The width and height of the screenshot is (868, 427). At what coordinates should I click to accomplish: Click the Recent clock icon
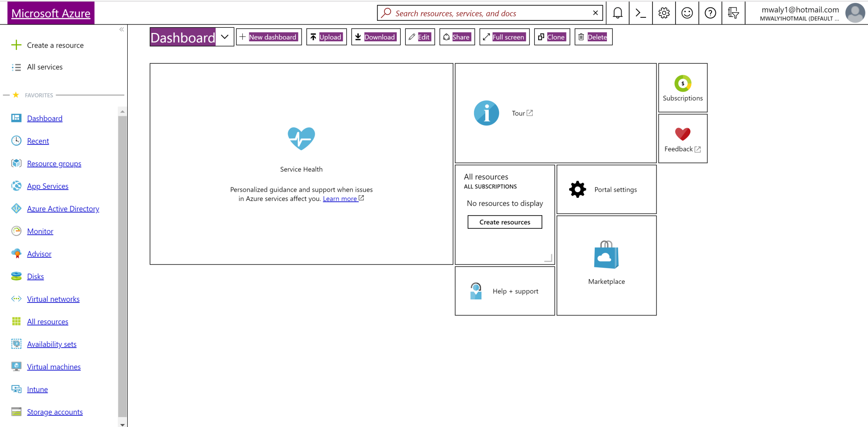click(16, 141)
